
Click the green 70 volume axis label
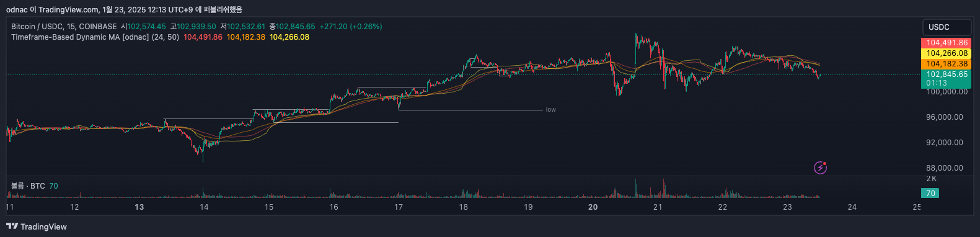[x=930, y=194]
